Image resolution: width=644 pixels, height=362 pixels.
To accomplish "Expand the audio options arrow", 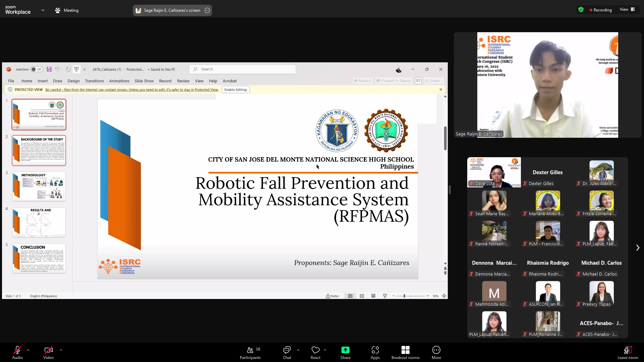I will tap(28, 350).
